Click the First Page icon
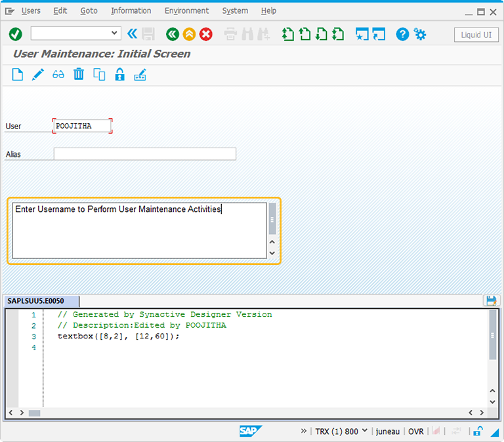 288,34
